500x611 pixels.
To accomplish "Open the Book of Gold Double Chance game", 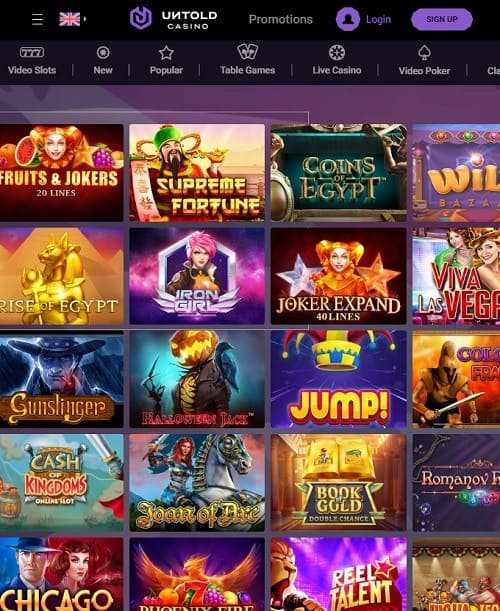I will (339, 482).
